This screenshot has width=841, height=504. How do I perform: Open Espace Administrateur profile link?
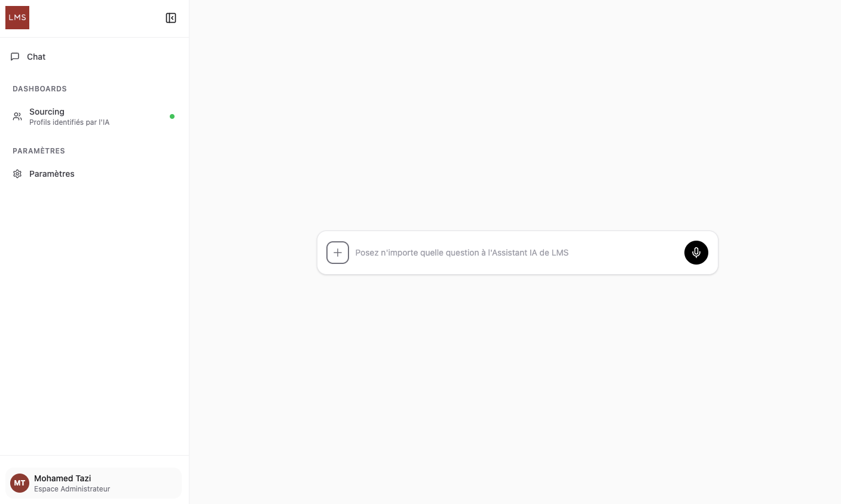[72, 488]
